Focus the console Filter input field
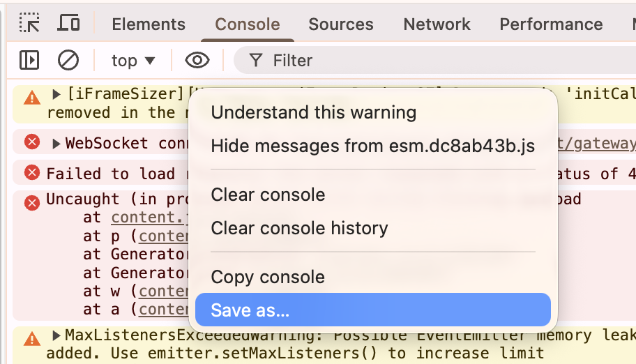636x364 pixels. pyautogui.click(x=418, y=61)
